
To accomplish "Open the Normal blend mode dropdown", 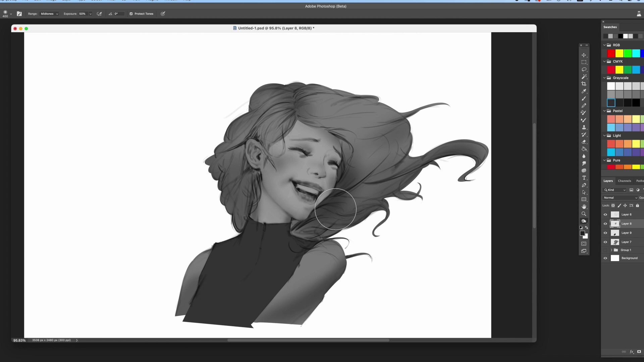I will [620, 198].
